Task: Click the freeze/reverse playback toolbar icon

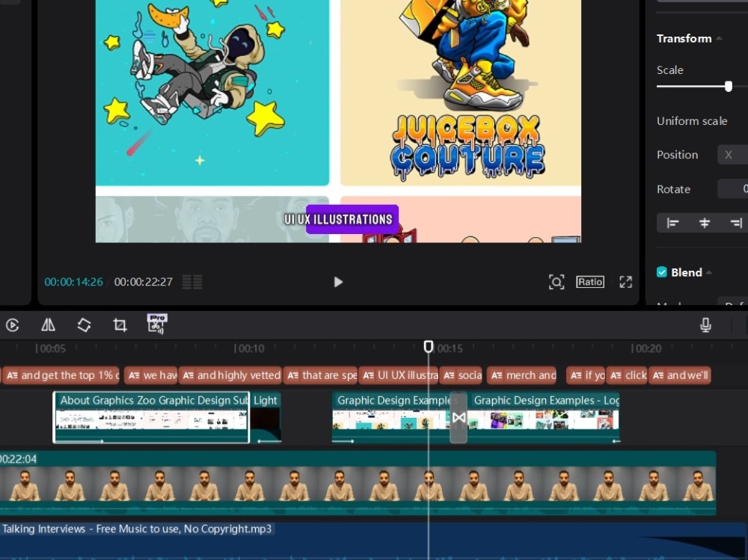Action: pyautogui.click(x=13, y=325)
